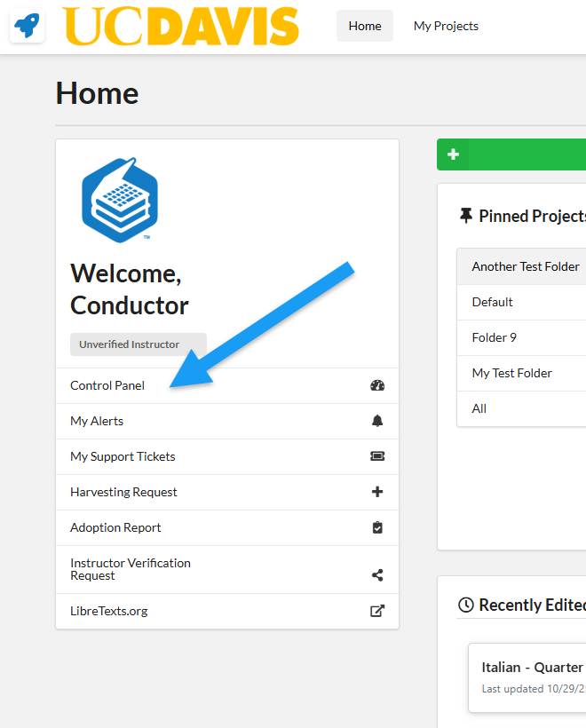This screenshot has height=728, width=586.
Task: Click the My Alerts bell icon
Action: coord(377,421)
